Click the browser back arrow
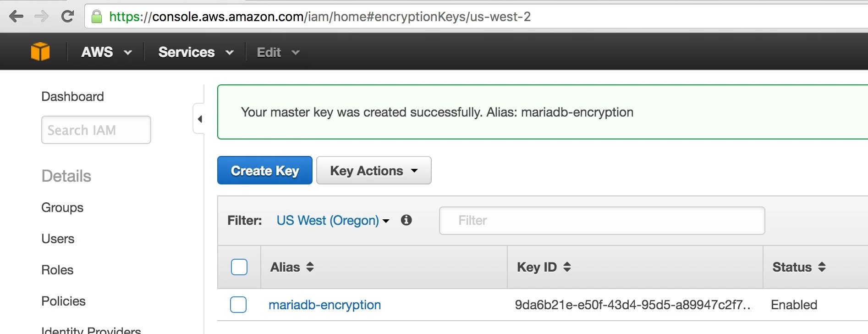The height and width of the screenshot is (334, 868). click(16, 17)
